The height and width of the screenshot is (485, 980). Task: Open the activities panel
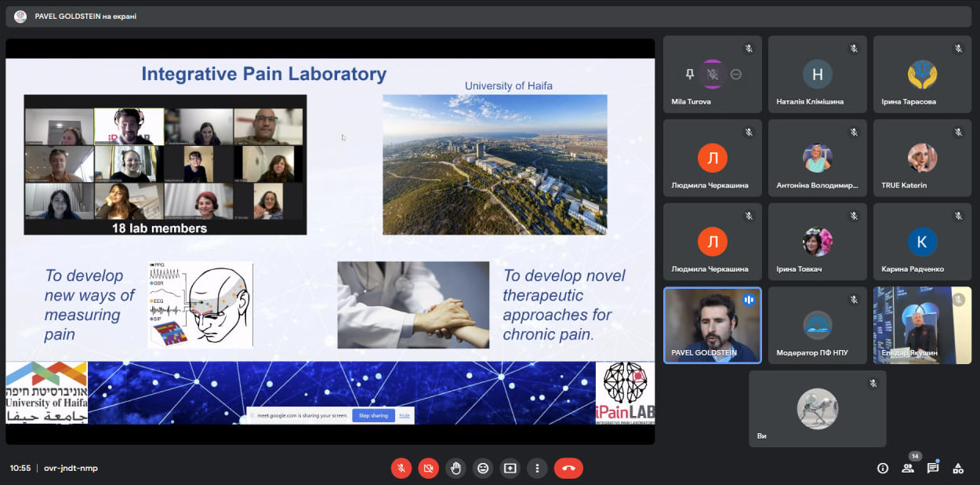click(x=958, y=469)
